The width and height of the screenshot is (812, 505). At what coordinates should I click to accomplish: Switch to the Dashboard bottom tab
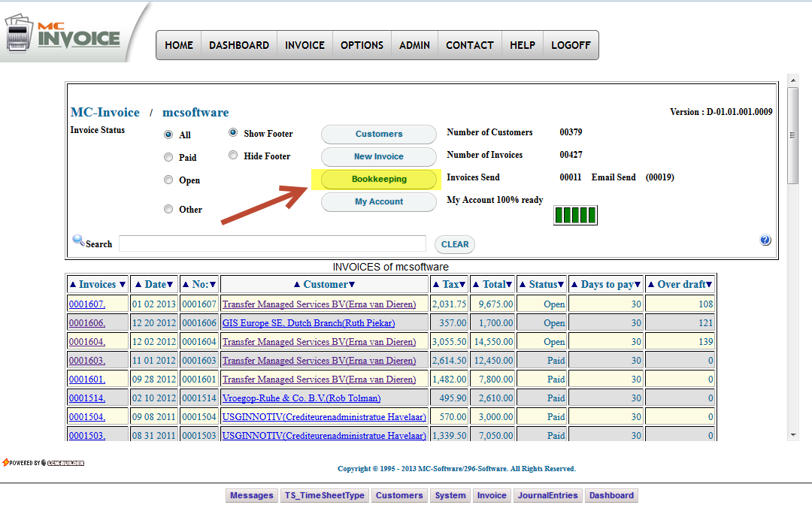pyautogui.click(x=611, y=496)
